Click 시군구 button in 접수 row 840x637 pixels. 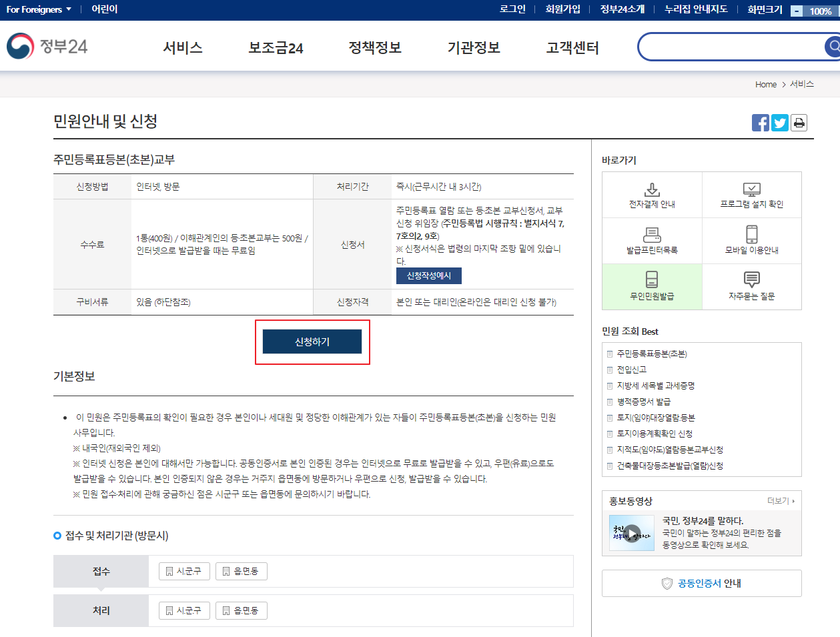184,572
